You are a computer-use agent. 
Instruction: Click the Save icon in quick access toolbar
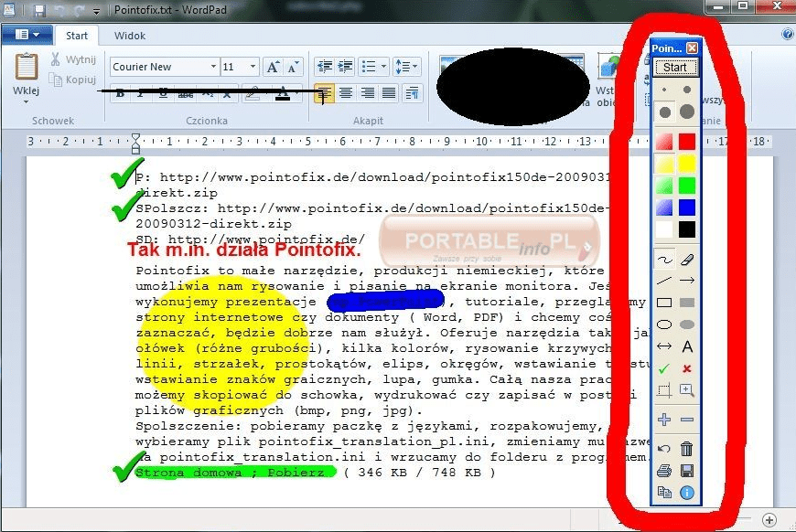coord(39,10)
